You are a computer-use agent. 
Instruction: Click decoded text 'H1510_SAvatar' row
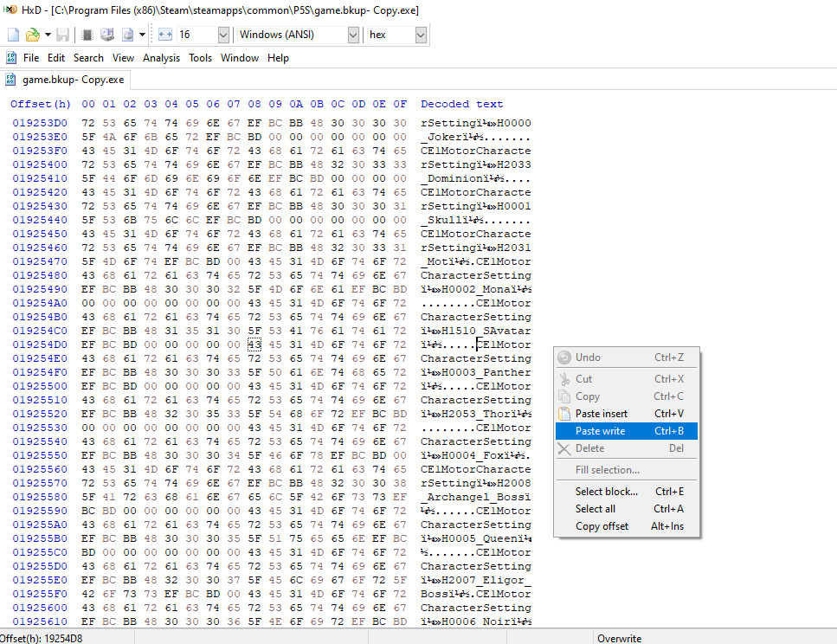[475, 331]
